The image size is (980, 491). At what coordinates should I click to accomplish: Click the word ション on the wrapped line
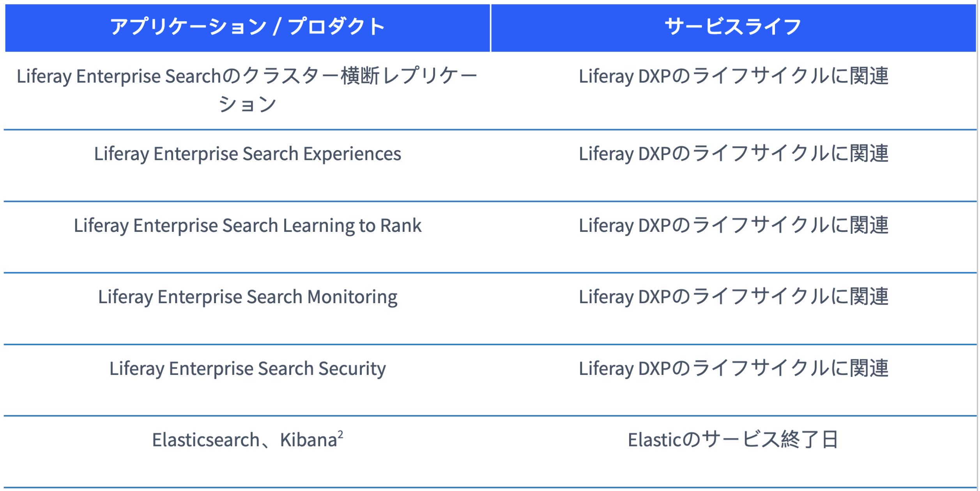(248, 104)
